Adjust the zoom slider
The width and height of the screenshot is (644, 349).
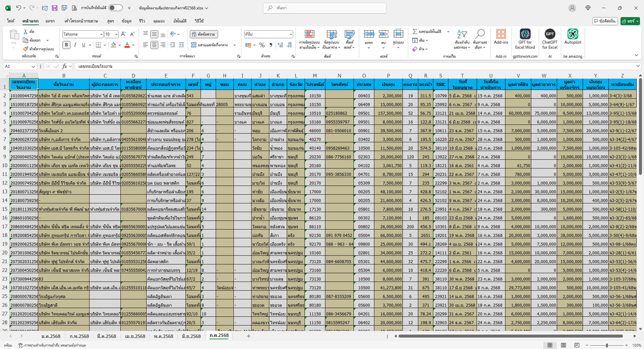click(607, 345)
